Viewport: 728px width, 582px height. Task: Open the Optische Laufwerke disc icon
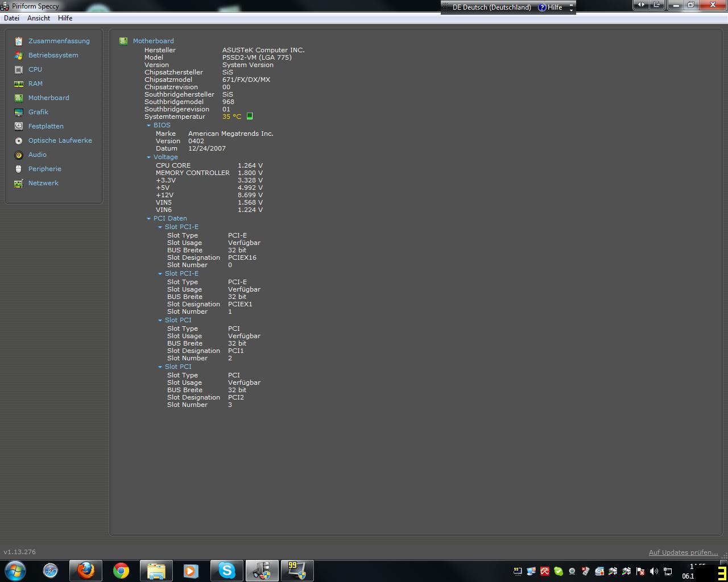click(19, 140)
